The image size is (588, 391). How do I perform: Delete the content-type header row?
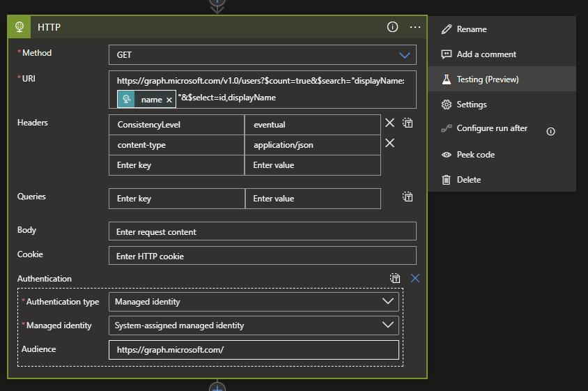[x=389, y=143]
